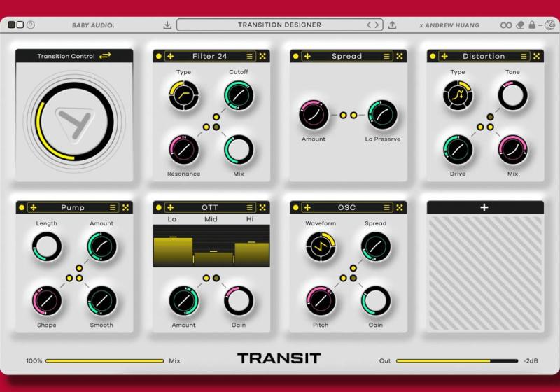The image size is (560, 392).
Task: Click the OTT Mid band bar
Action: click(213, 258)
